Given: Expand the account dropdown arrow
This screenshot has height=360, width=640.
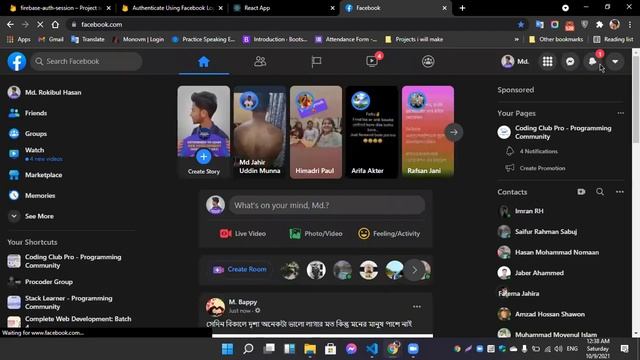Looking at the screenshot, I should pos(615,62).
